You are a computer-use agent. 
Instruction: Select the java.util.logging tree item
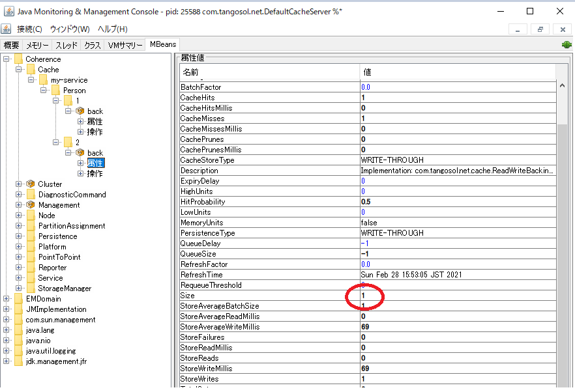51,351
